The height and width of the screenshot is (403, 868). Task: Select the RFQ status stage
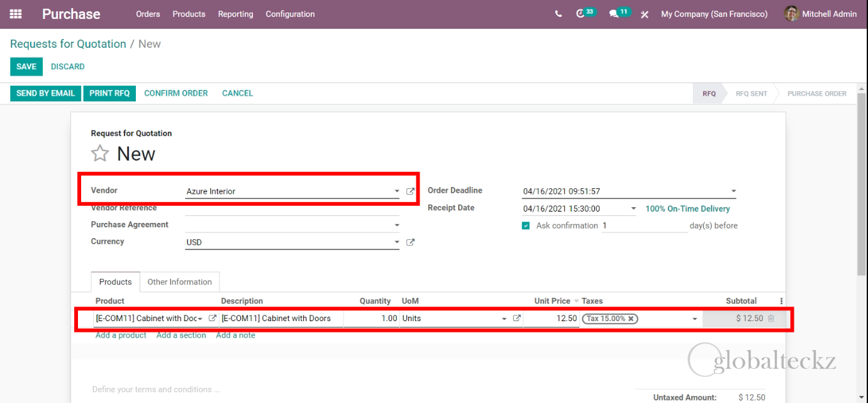[x=709, y=94]
